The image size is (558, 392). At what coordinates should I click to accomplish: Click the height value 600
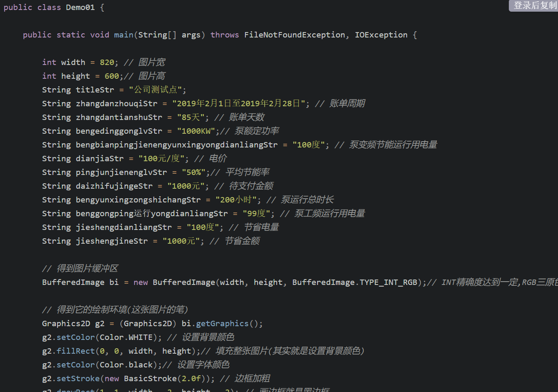point(112,76)
